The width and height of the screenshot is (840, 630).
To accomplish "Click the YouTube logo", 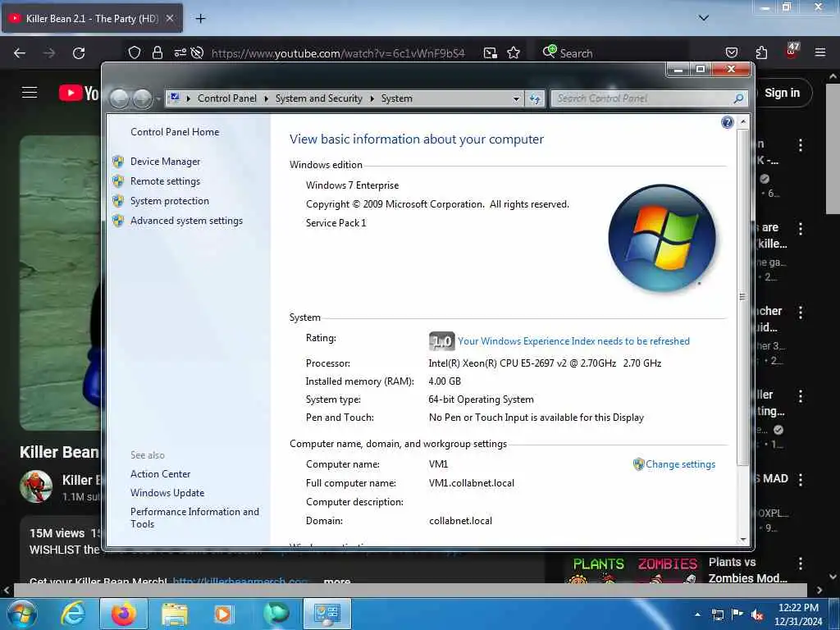I will (x=80, y=93).
